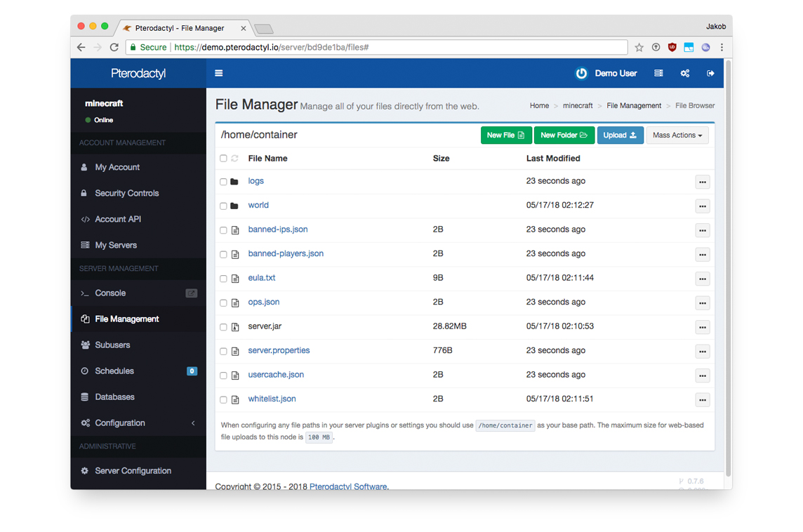
Task: Check the eula.txt checkbox
Action: pos(223,279)
